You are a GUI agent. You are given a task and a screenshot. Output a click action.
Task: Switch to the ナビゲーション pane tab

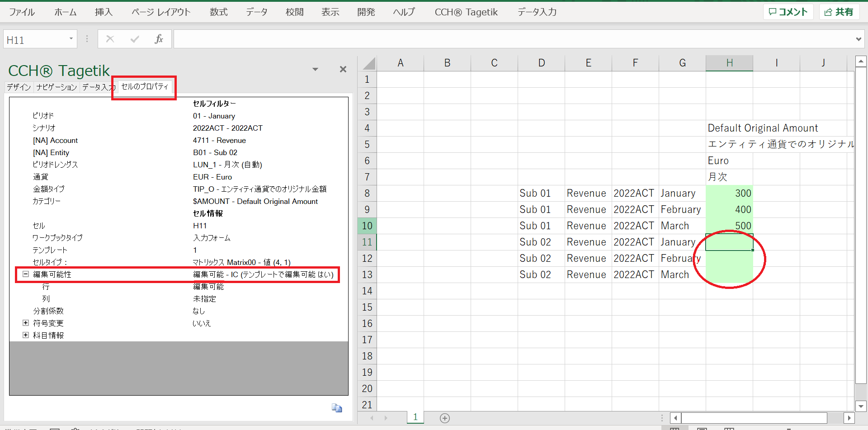pyautogui.click(x=57, y=87)
